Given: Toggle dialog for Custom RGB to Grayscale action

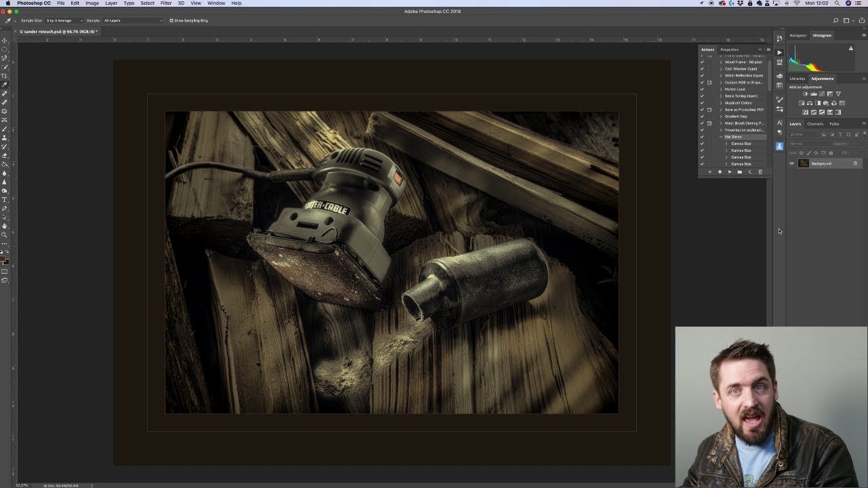Looking at the screenshot, I should tap(709, 83).
